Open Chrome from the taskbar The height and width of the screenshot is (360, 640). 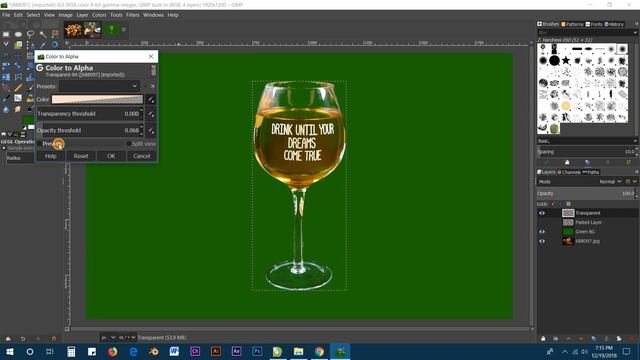(319, 351)
